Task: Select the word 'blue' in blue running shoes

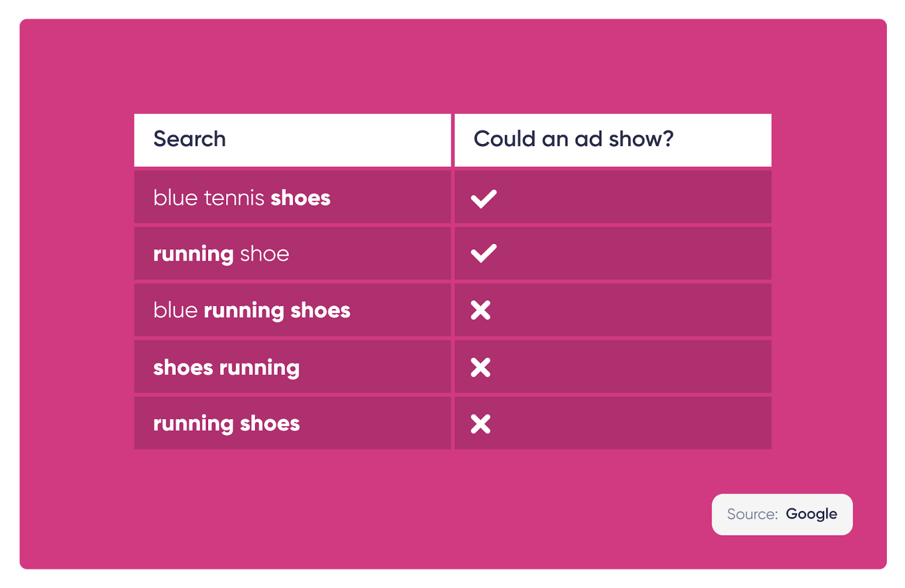Action: (175, 310)
